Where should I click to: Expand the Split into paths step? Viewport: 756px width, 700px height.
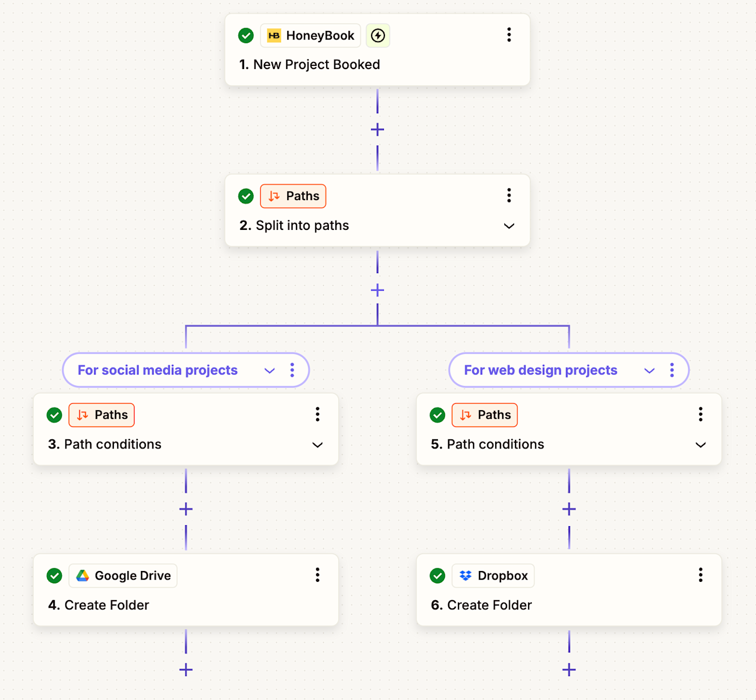tap(509, 226)
